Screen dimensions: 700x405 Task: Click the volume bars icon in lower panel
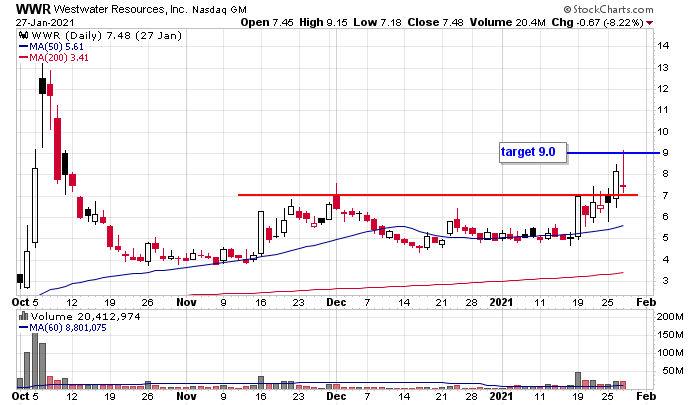pos(24,317)
